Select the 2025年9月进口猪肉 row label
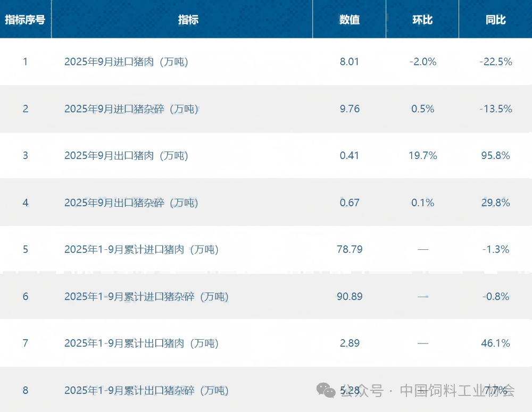 click(x=126, y=62)
